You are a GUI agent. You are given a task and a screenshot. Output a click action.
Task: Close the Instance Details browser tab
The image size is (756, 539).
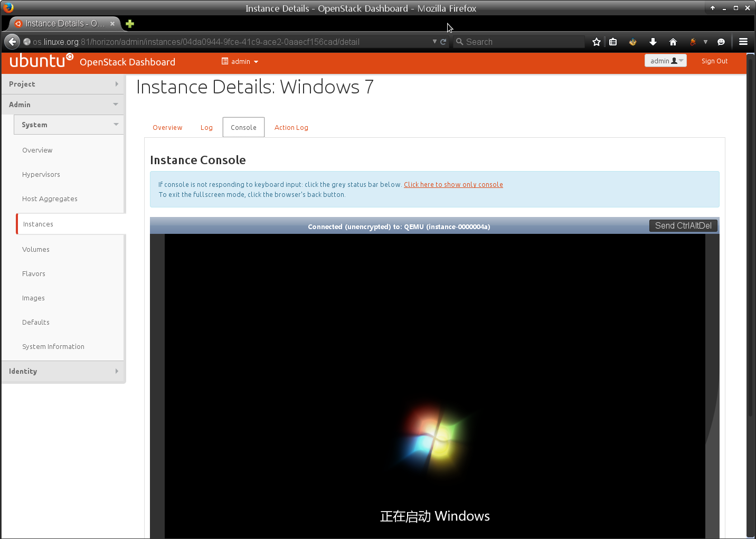[112, 24]
